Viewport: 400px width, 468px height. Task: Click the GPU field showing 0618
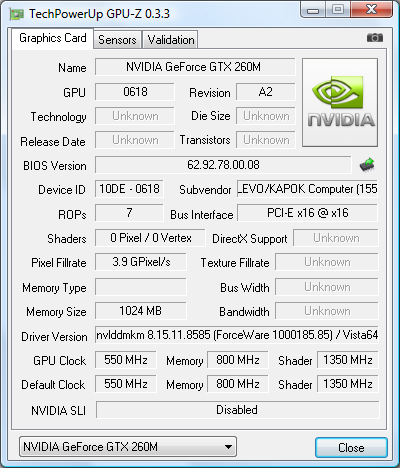click(x=135, y=92)
